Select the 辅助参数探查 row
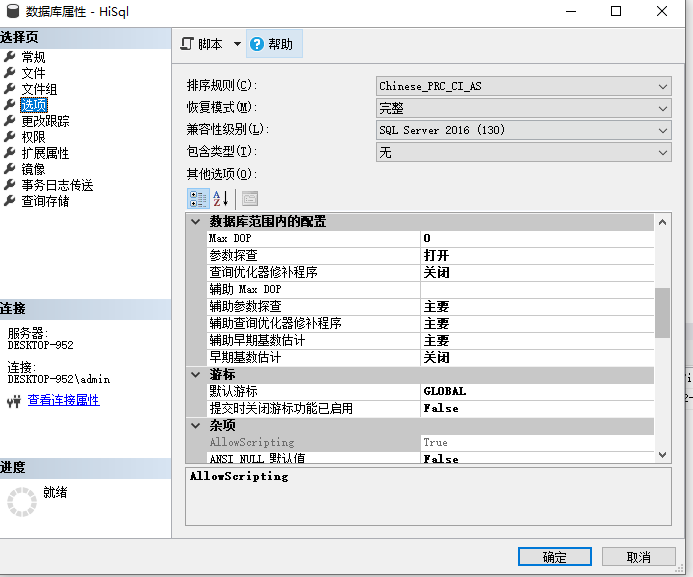The width and height of the screenshot is (693, 577). click(430, 307)
